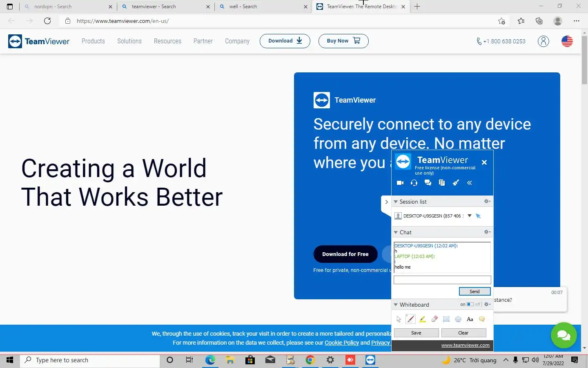
Task: Click the whiteboard brush icon in TeamViewer toolbar
Action: (x=456, y=183)
